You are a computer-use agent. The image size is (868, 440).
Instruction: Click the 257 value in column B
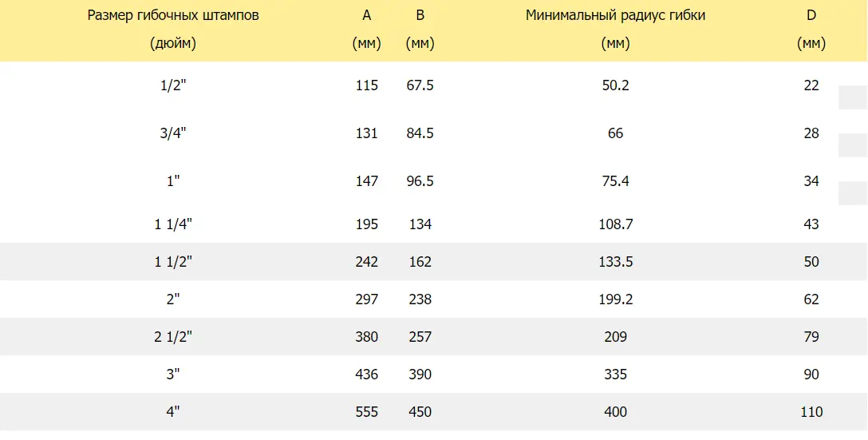(420, 337)
